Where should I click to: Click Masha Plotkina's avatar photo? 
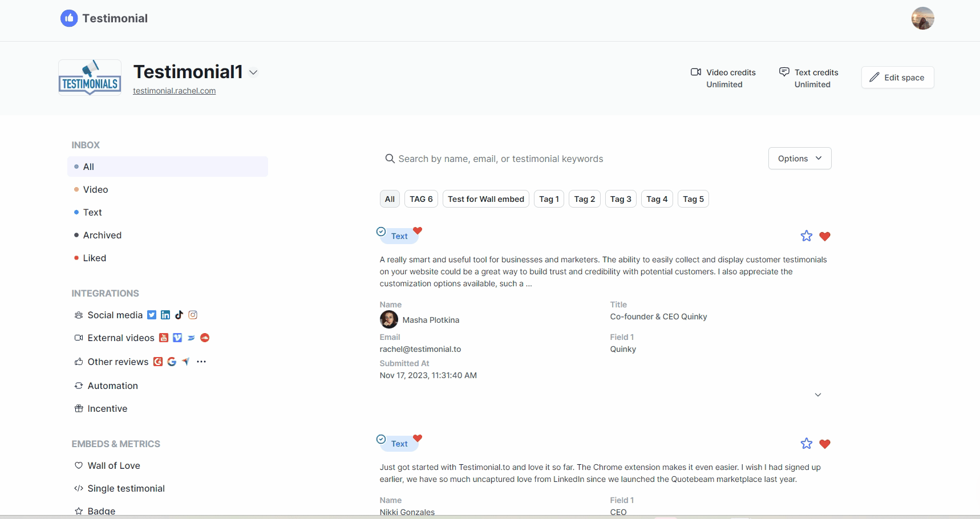pyautogui.click(x=389, y=319)
